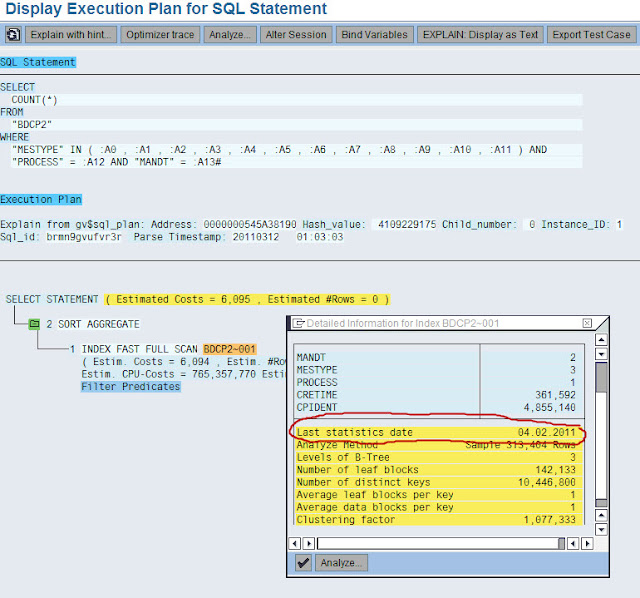The height and width of the screenshot is (598, 640).
Task: Click the Filter Predicates link
Action: (x=131, y=387)
